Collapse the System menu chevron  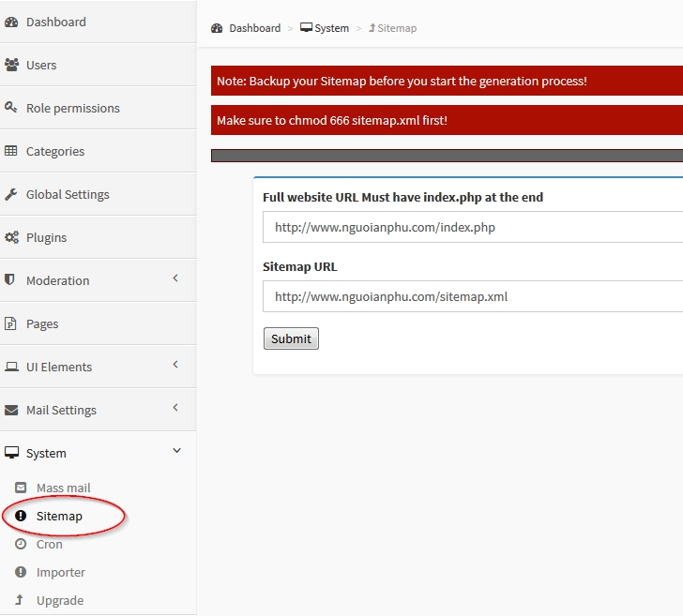(176, 451)
